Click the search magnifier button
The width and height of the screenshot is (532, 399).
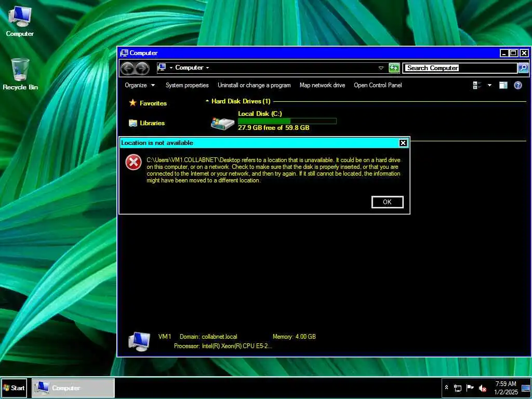click(523, 68)
